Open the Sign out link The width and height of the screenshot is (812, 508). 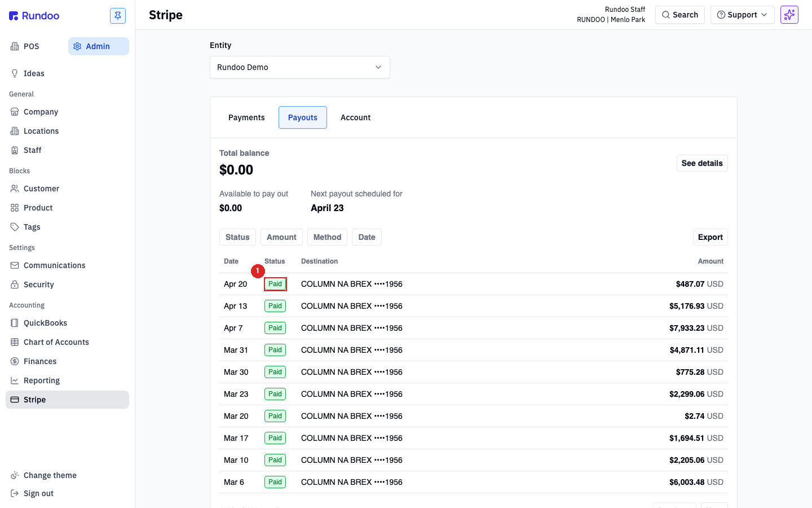(x=67, y=493)
